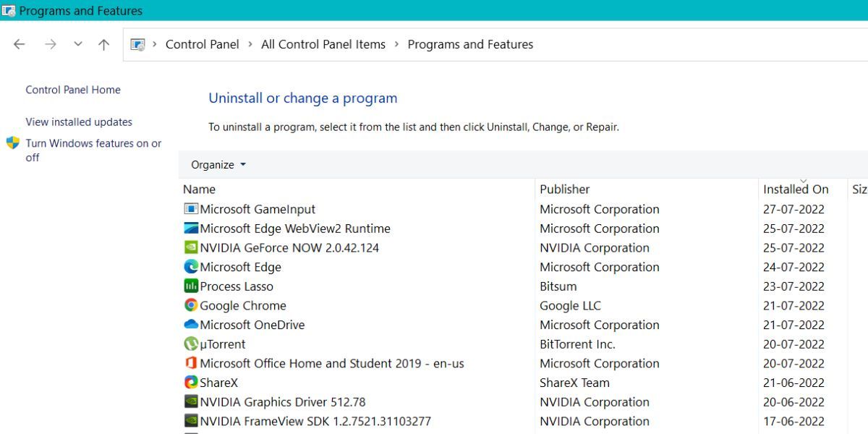Expand the chevron before Control Panel breadcrumb
Screen dimensions: 868x434
tap(155, 44)
